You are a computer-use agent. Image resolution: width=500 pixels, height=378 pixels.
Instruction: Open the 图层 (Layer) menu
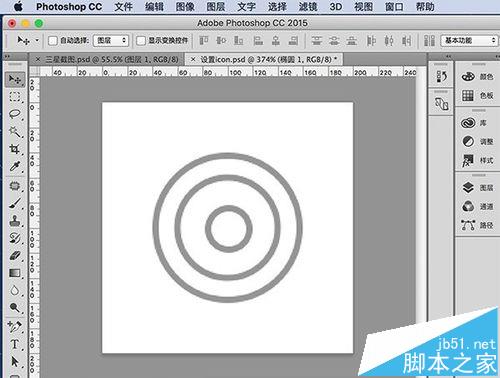[216, 7]
